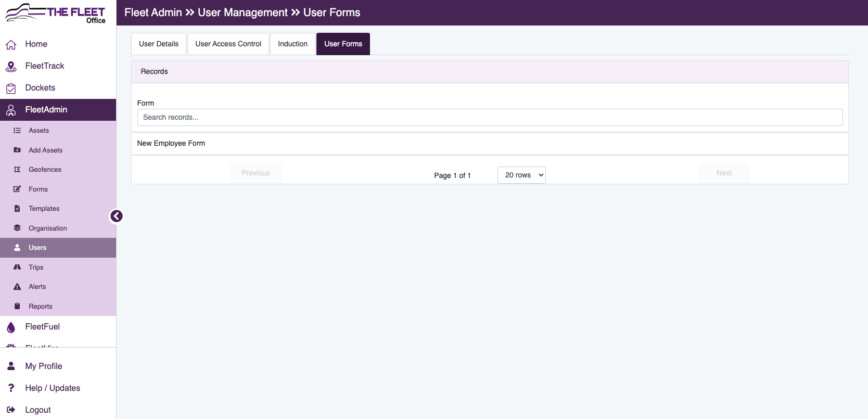Click the FleetFuel droplet icon
The image size is (868, 419).
click(x=11, y=327)
